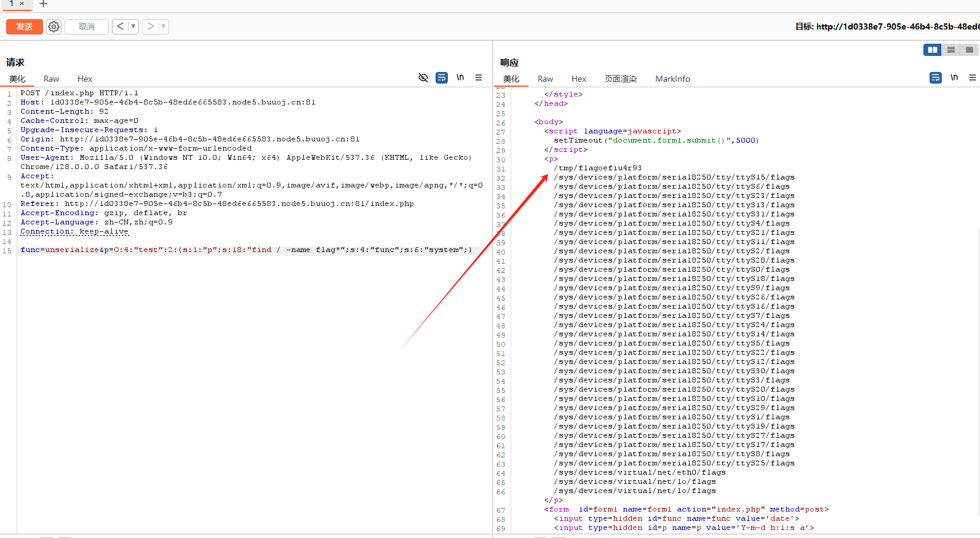Switch response view to Hex tab
The width and height of the screenshot is (980, 538).
579,79
